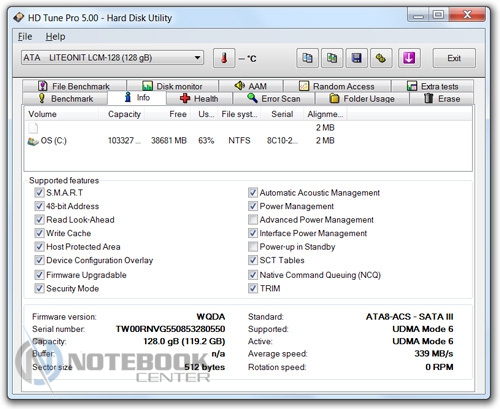Toggle the Read Look-Ahead checkbox
Viewport: 500px width, 409px height.
(x=39, y=220)
